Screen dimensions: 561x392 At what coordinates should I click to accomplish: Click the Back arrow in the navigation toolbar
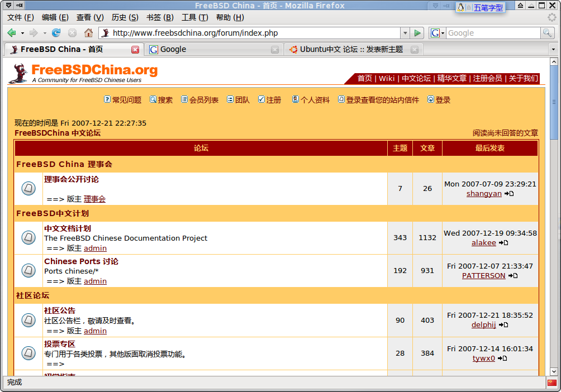(x=12, y=33)
